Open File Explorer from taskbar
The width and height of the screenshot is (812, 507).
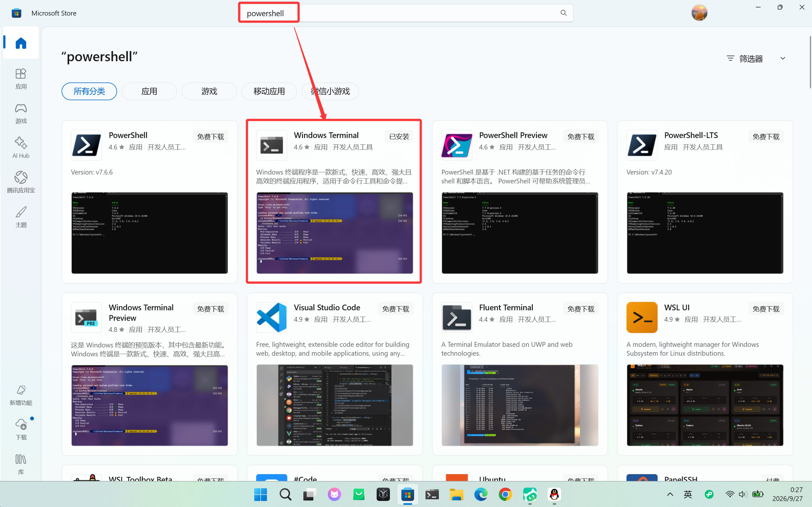[x=456, y=494]
